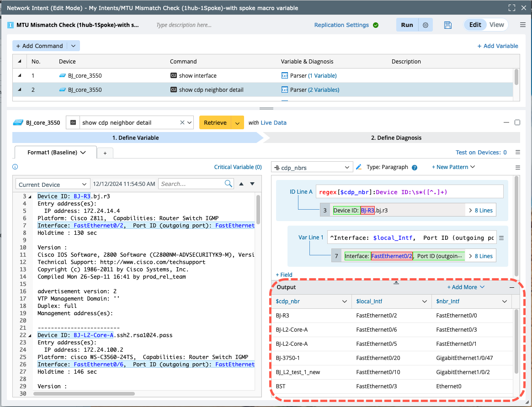The width and height of the screenshot is (532, 407).
Task: Open hamburger menu beside Var Line 1
Action: pyautogui.click(x=501, y=238)
